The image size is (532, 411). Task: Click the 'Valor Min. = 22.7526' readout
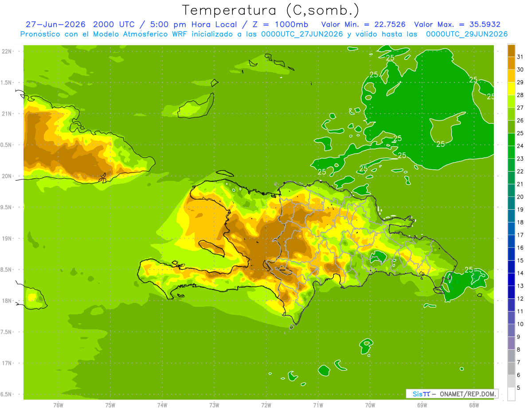pos(364,24)
